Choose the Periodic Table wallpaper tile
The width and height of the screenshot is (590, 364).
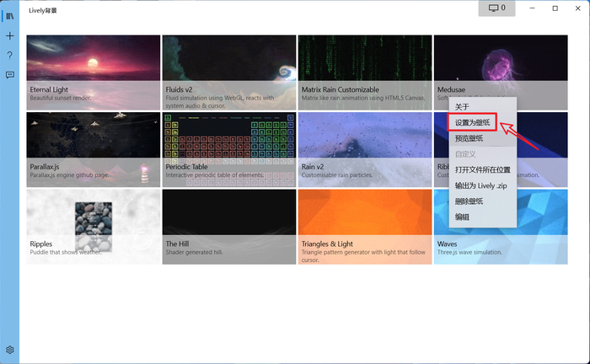(228, 143)
